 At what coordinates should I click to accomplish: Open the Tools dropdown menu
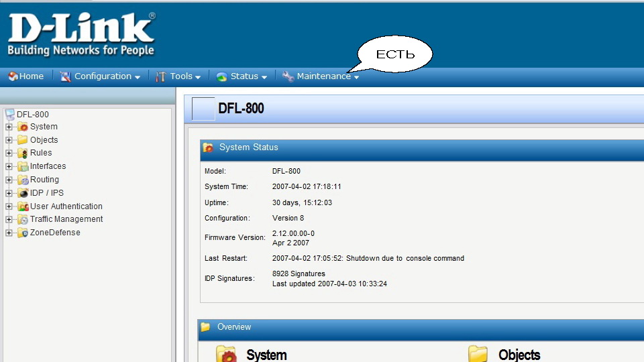[178, 76]
